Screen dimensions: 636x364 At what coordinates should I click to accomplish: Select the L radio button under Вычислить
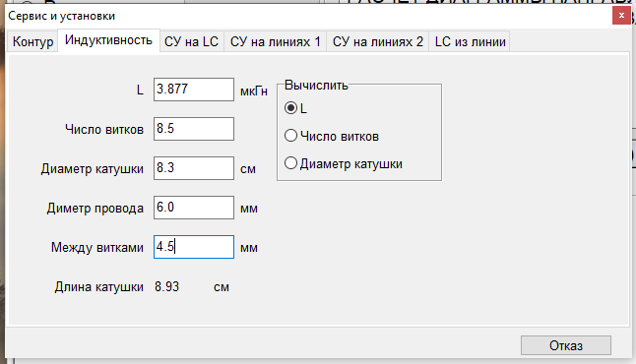tap(290, 108)
